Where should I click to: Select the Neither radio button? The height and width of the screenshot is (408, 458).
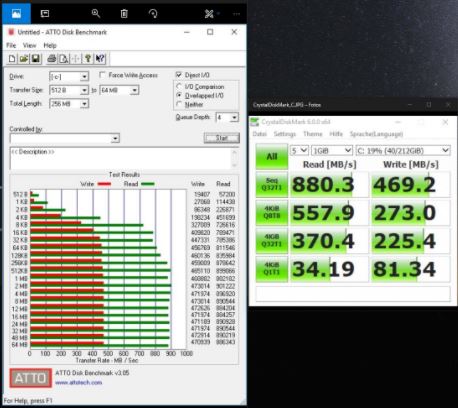[179, 105]
